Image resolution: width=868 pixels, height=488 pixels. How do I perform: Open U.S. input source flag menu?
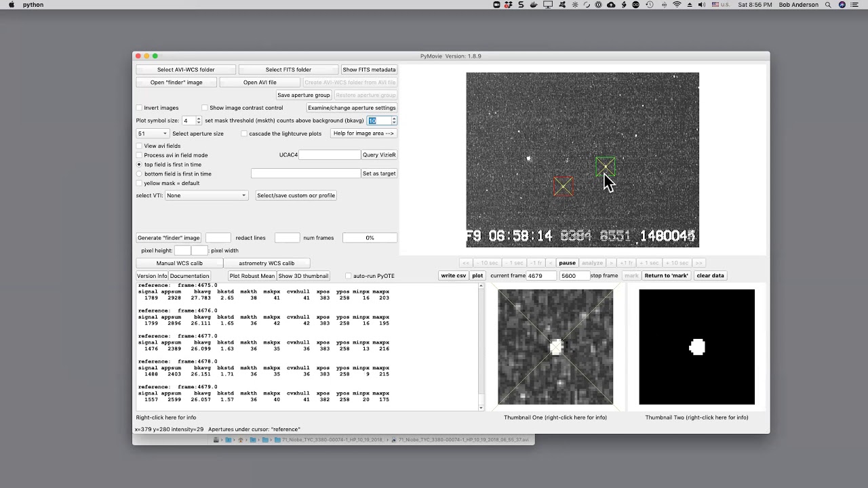tap(721, 5)
